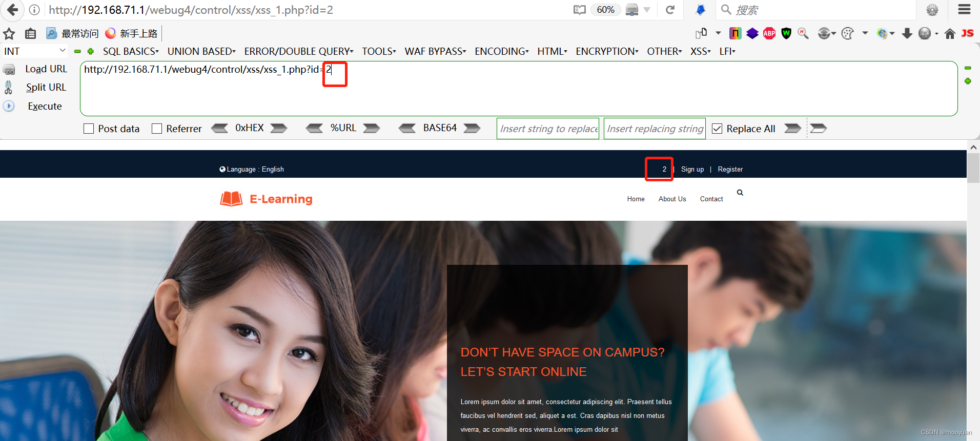Open the Adblock Plus ABP icon
Viewport: 980px width, 441px height.
tap(769, 33)
